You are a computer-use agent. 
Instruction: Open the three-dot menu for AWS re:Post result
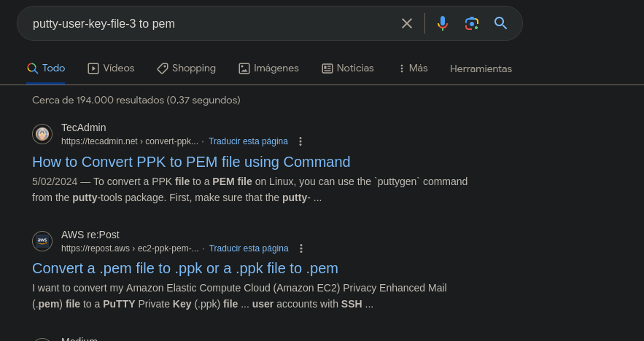(301, 248)
